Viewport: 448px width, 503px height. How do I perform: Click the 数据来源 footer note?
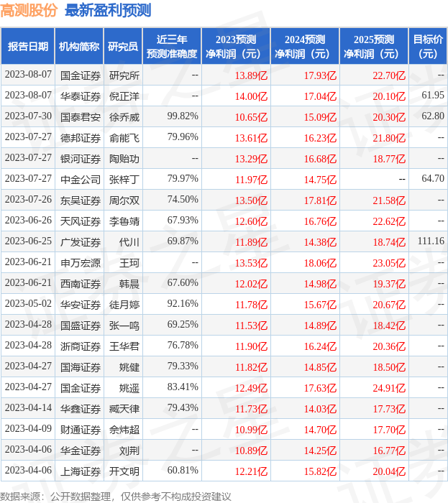pos(116,497)
